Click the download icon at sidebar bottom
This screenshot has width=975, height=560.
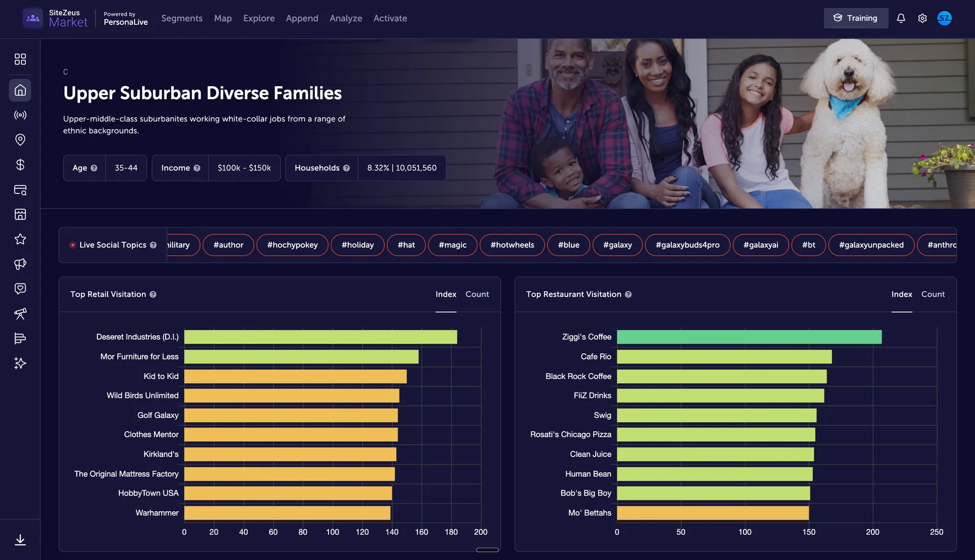[20, 540]
